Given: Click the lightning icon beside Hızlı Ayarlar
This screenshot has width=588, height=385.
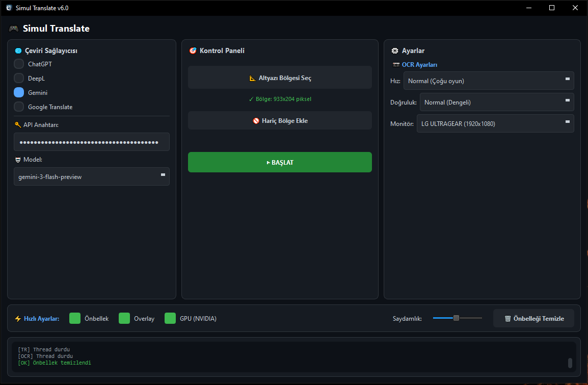Looking at the screenshot, I should click(18, 319).
